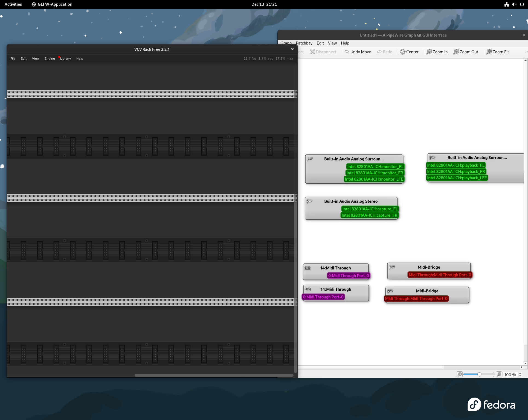Click the scroll-up arrow of qpwgraph vertical scrollbar
Viewport: 528px width, 420px height.
[x=526, y=60]
